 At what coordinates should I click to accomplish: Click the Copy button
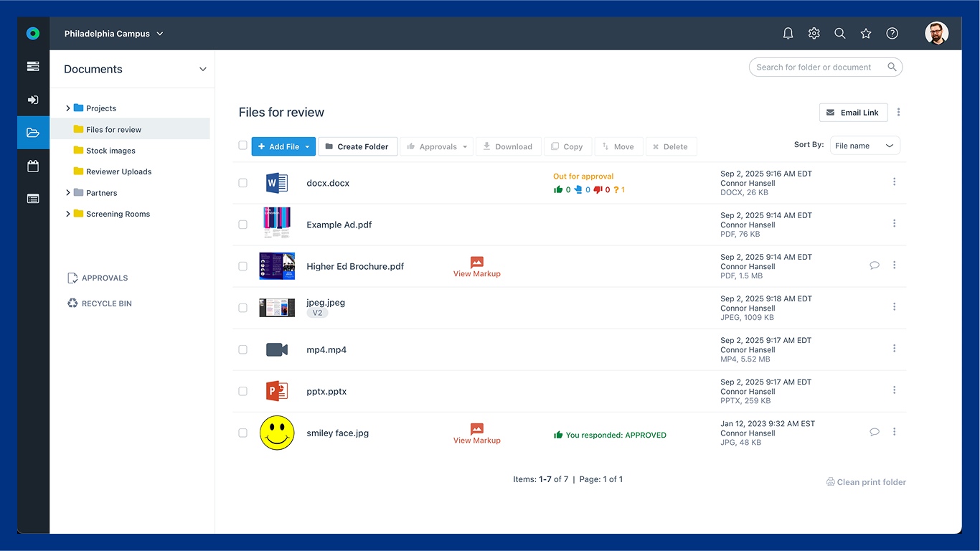[567, 146]
